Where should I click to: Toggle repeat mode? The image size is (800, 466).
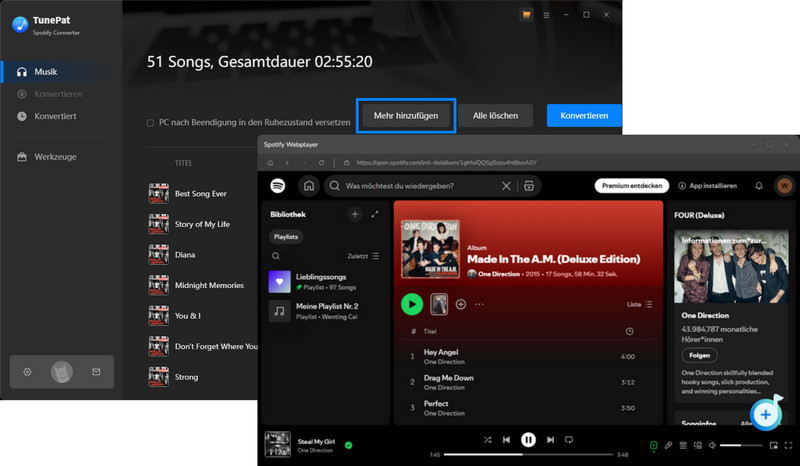(569, 439)
